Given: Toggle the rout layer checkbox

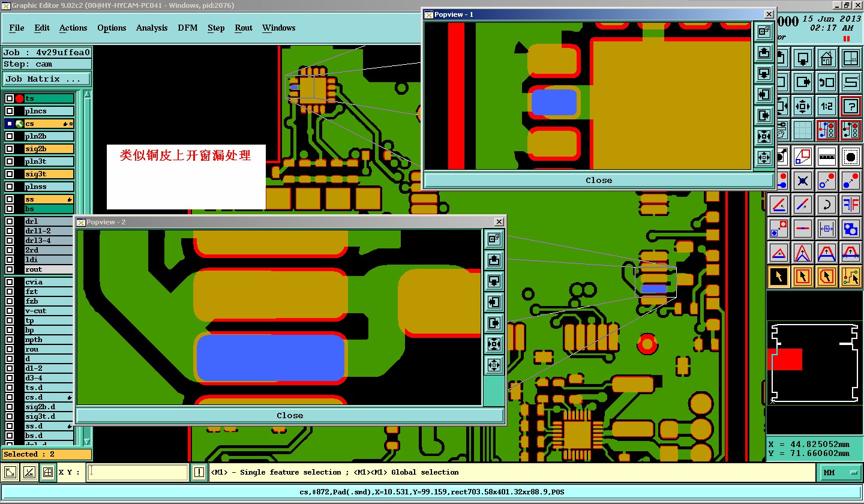Looking at the screenshot, I should [x=10, y=269].
